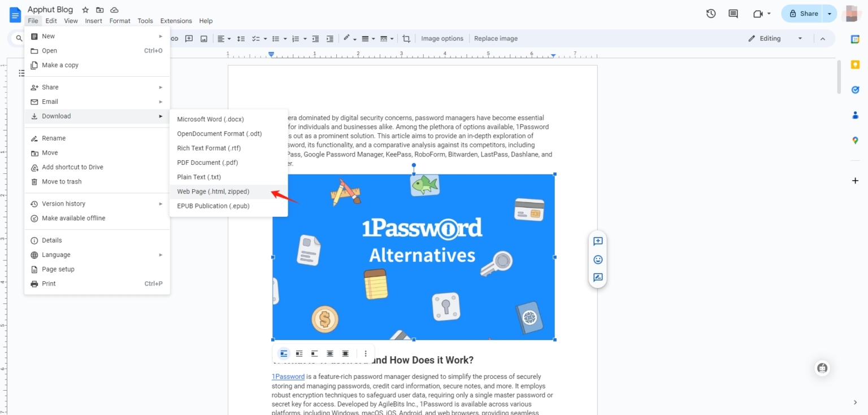
Task: Insert a link using the toolbar icon
Action: (175, 38)
